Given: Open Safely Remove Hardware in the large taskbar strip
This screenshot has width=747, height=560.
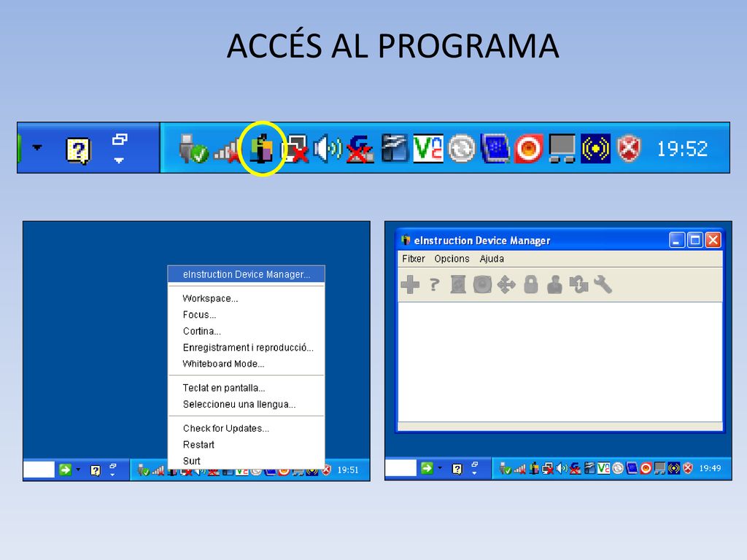Looking at the screenshot, I should [193, 149].
